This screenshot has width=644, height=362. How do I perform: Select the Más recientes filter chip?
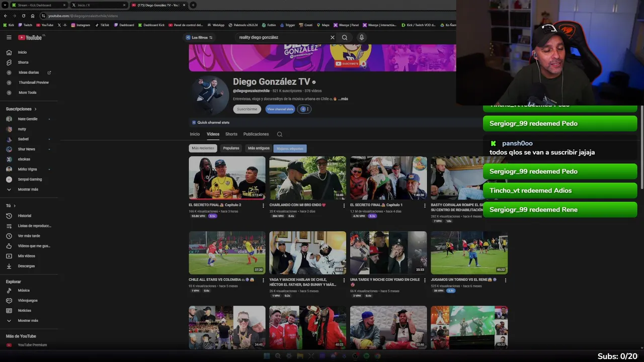(203, 148)
